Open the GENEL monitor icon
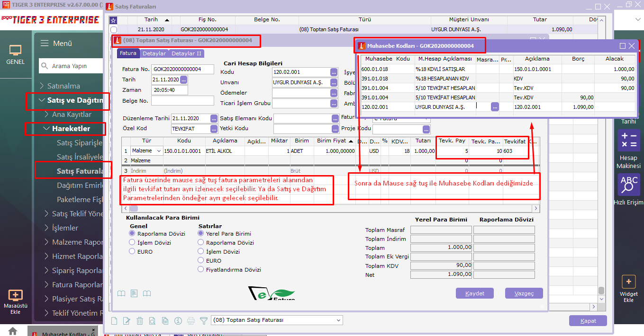This screenshot has width=644, height=336. tap(16, 50)
